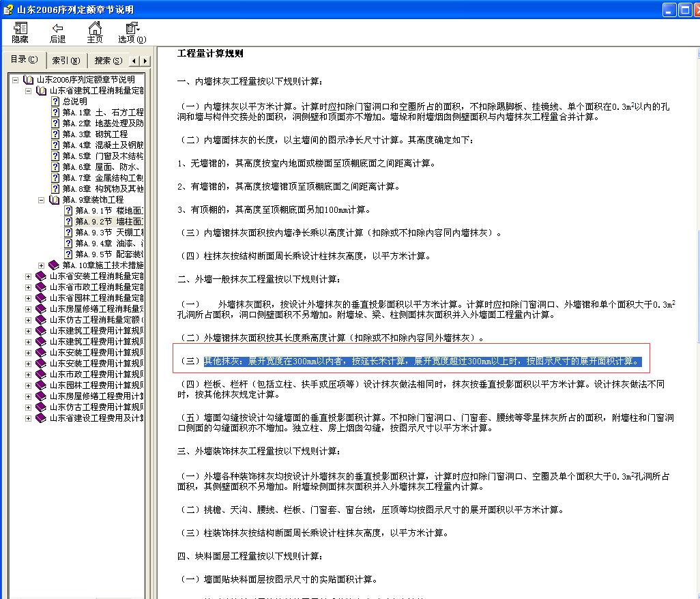
Task: Switch to the 目录 tab
Action: (x=24, y=60)
